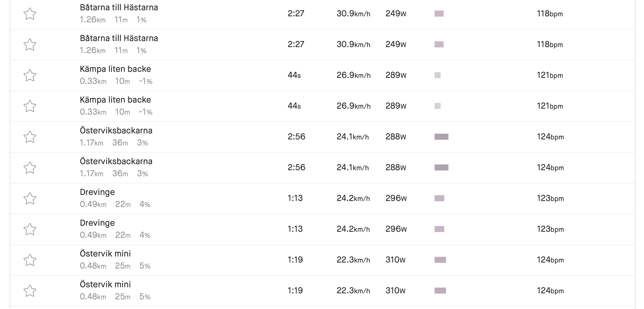Star the second Kämpa liten backe segment
The width and height of the screenshot is (644, 309).
point(30,106)
